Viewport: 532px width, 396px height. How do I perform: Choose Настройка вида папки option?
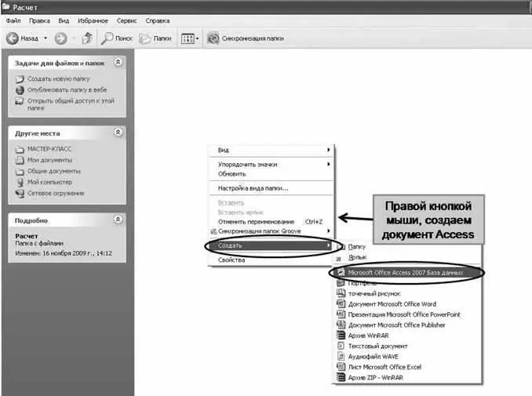click(271, 188)
